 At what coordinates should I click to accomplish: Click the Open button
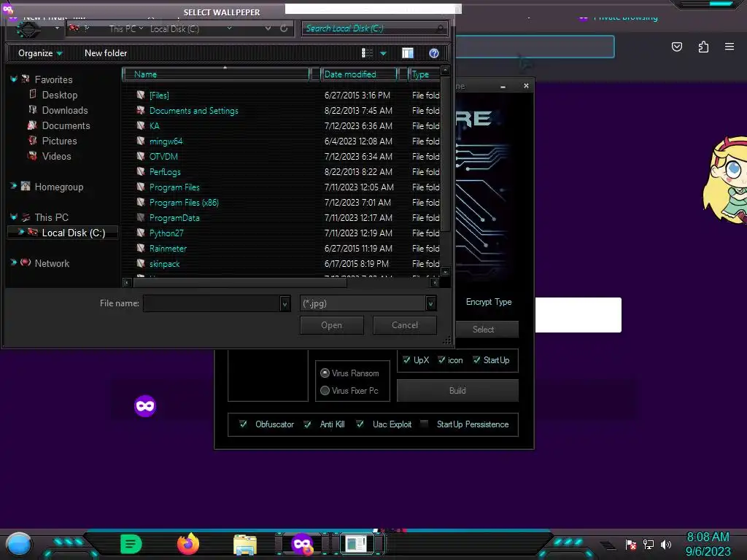[x=332, y=325]
